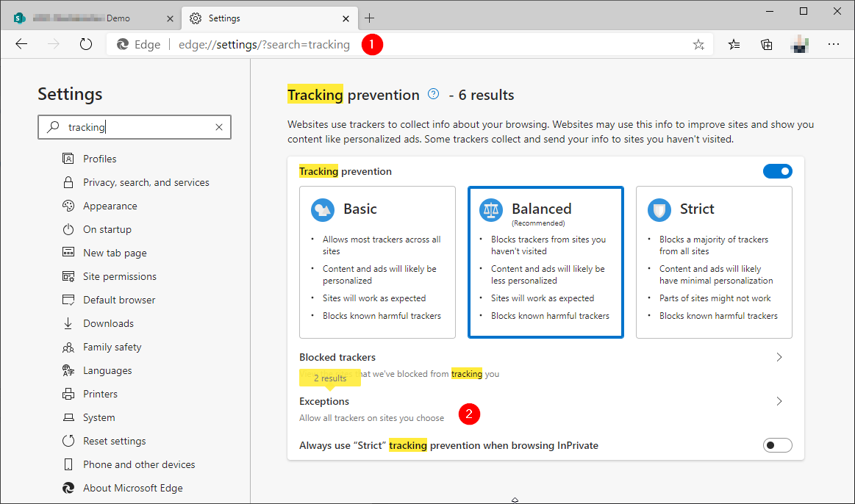Close the Settings tab
Screen dimensions: 855x504
tap(346, 18)
